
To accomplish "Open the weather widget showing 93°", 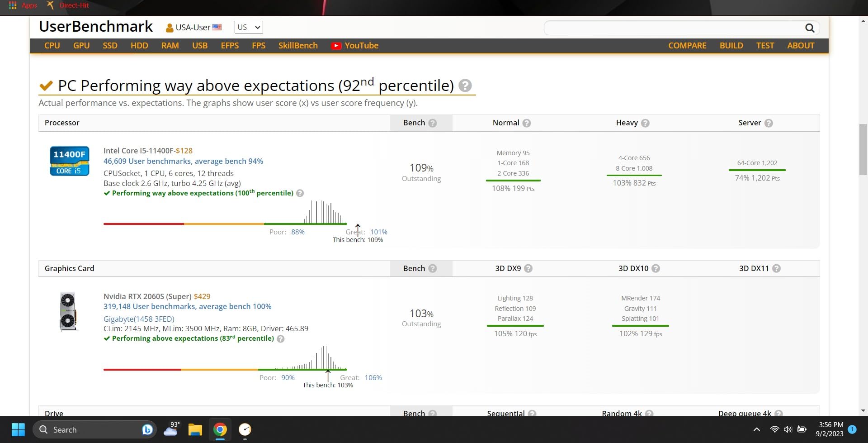I will pos(171,429).
